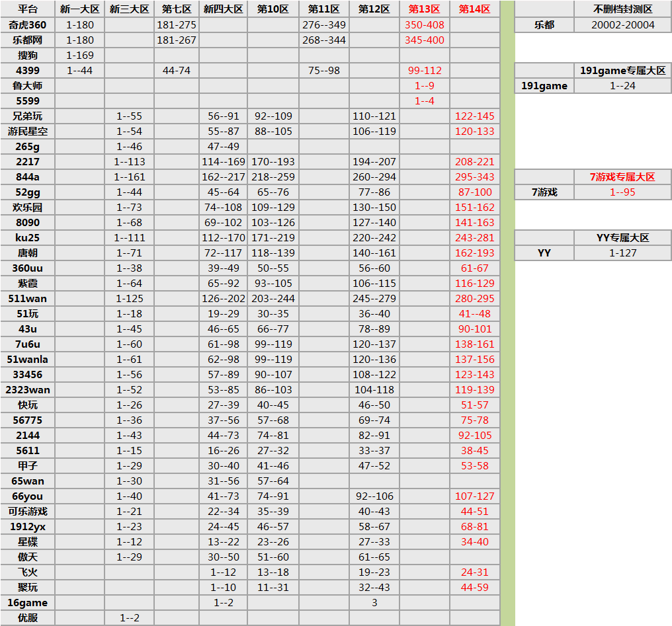Click the 511wan platform row label
The width and height of the screenshot is (672, 626).
27,298
